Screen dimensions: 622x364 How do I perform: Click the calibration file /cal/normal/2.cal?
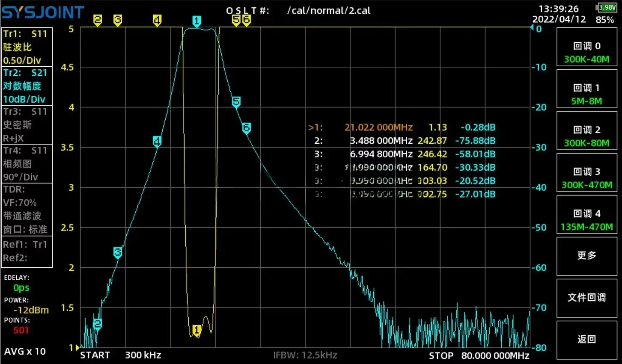329,11
